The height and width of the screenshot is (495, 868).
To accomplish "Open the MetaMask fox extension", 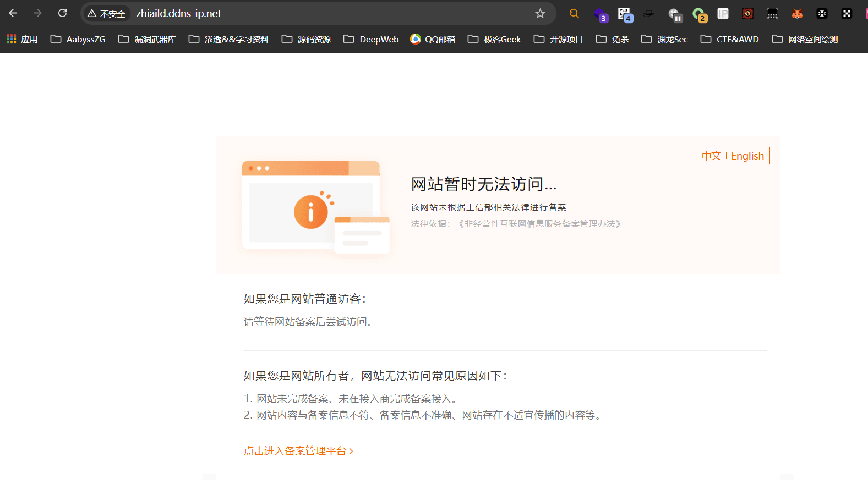I will pos(797,14).
